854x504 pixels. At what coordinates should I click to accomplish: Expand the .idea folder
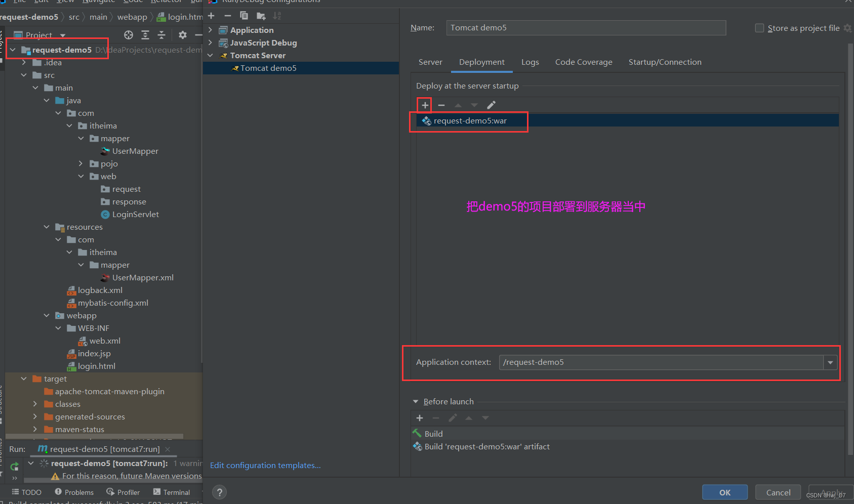pyautogui.click(x=24, y=62)
